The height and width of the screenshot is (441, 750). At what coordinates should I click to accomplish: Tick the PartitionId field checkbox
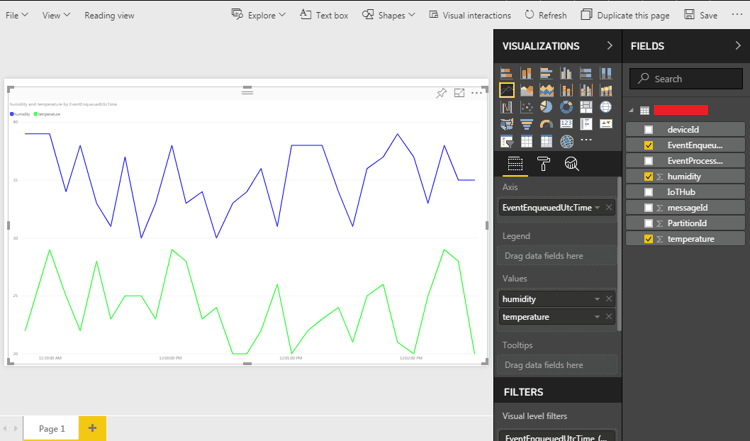(x=649, y=223)
